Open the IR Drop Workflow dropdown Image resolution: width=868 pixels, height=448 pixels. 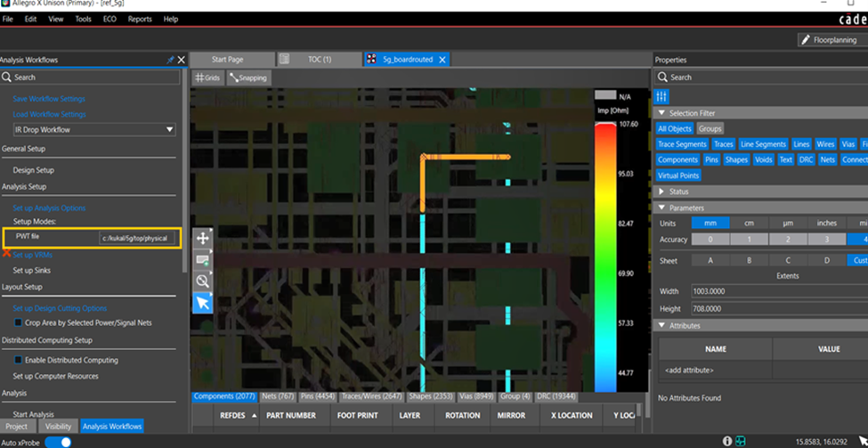[94, 129]
